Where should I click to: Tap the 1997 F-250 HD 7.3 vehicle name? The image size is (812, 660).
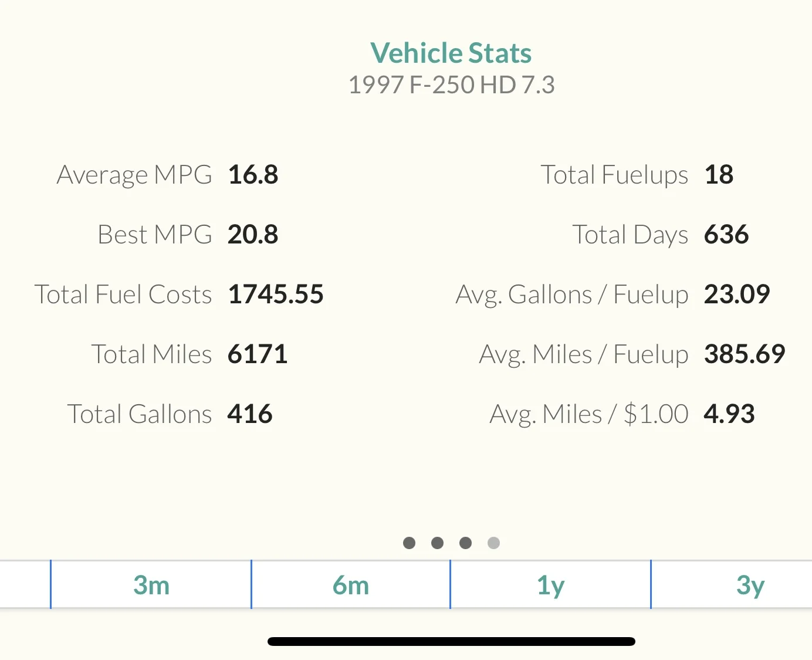click(451, 85)
